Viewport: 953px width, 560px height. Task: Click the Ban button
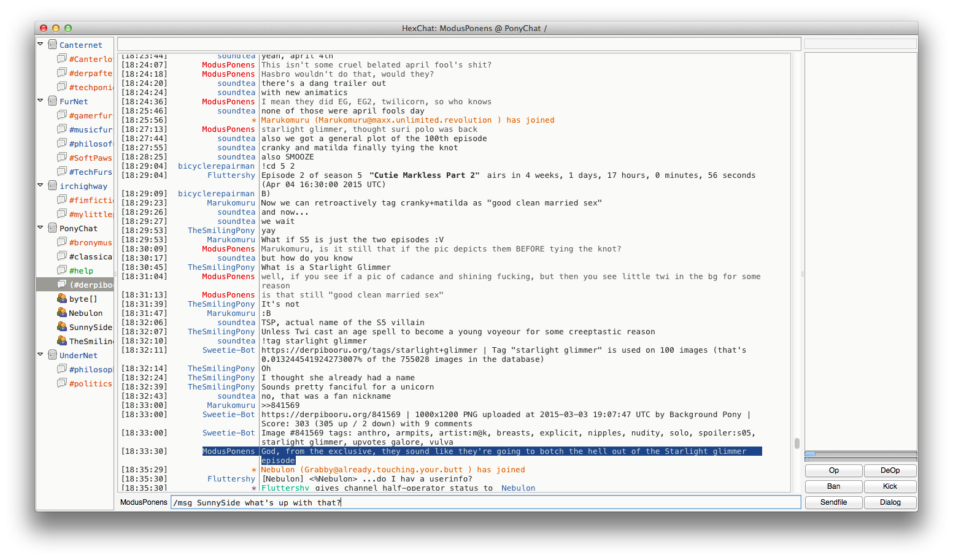[834, 486]
